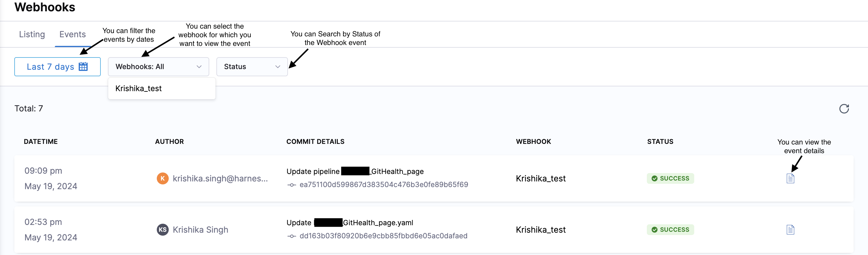The image size is (868, 255).
Task: Open the Status filter dropdown
Action: tap(252, 67)
